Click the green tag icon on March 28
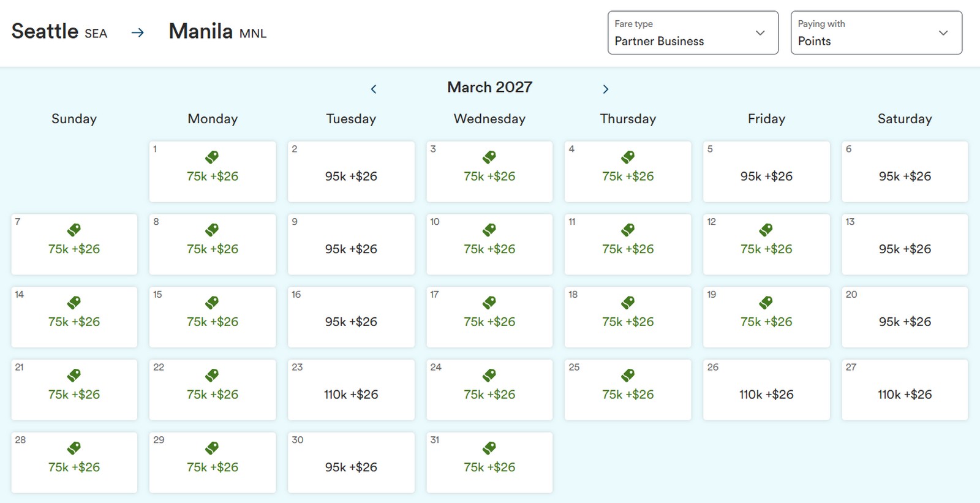The width and height of the screenshot is (980, 503). pyautogui.click(x=73, y=448)
